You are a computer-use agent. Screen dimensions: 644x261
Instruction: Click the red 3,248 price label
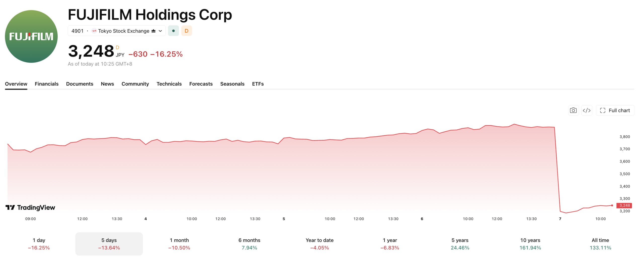tap(624, 205)
